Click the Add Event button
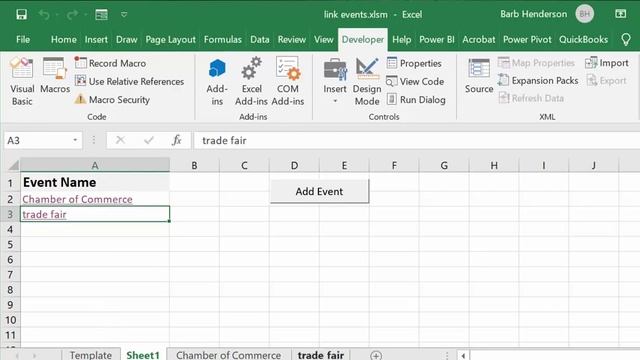The width and height of the screenshot is (640, 360). coord(319,191)
